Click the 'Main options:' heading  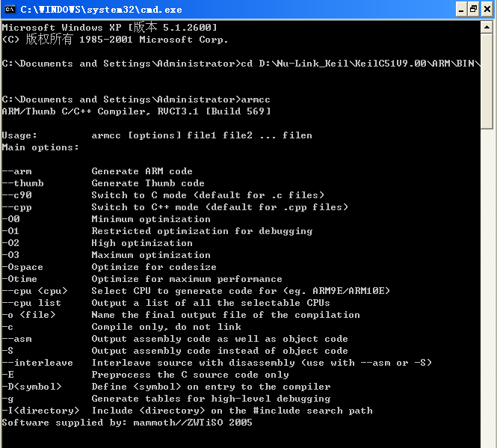coord(40,147)
